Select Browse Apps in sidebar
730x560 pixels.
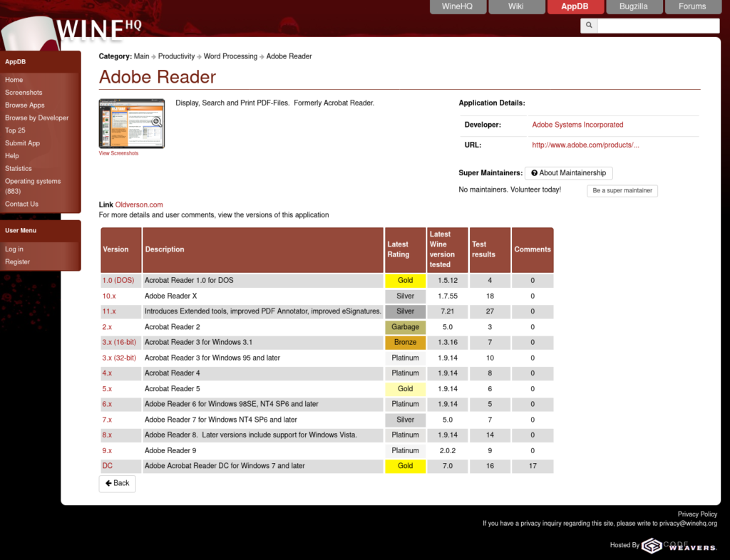coord(25,105)
